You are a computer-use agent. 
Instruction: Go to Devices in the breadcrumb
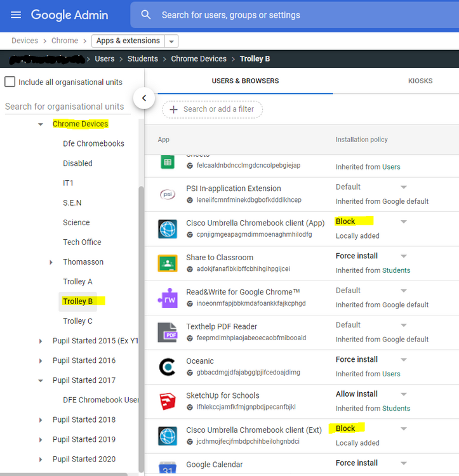[25, 41]
